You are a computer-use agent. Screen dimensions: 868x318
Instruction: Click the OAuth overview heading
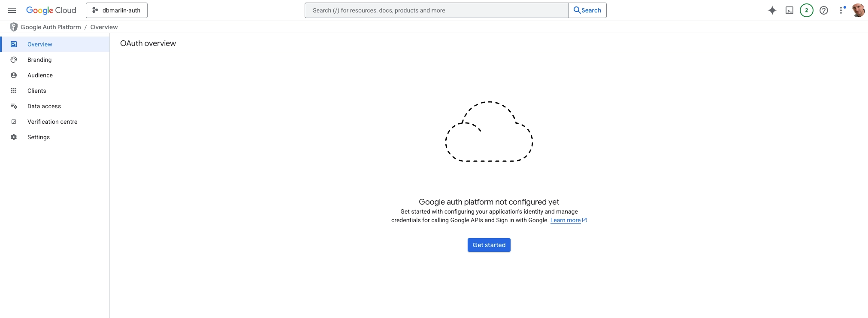148,43
